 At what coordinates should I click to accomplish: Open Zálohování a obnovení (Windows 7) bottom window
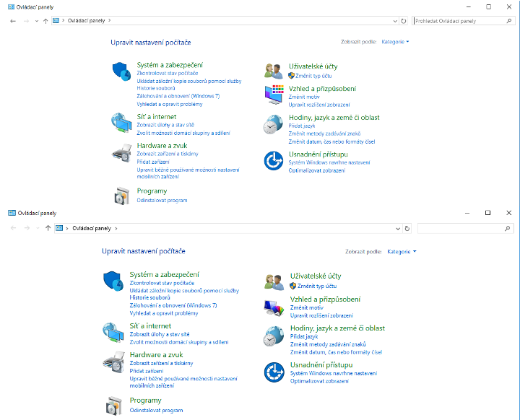173,305
